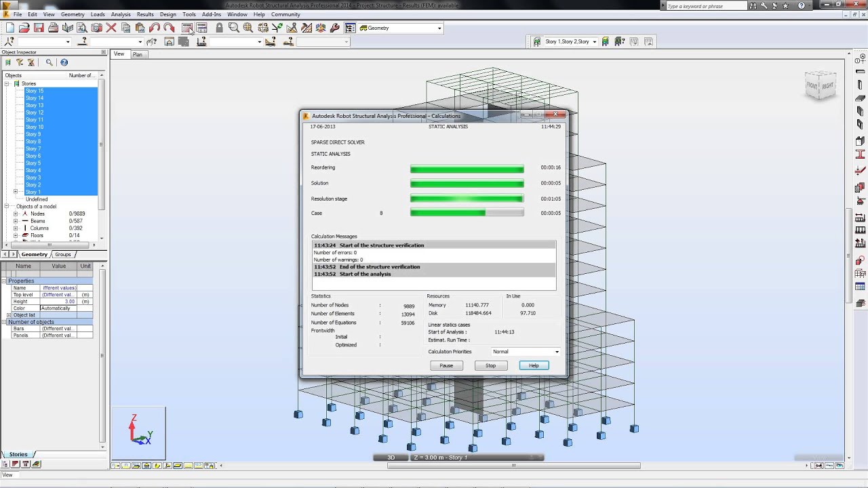Click the screen capture camera icon
This screenshot has height=488, width=868.
click(97, 28)
